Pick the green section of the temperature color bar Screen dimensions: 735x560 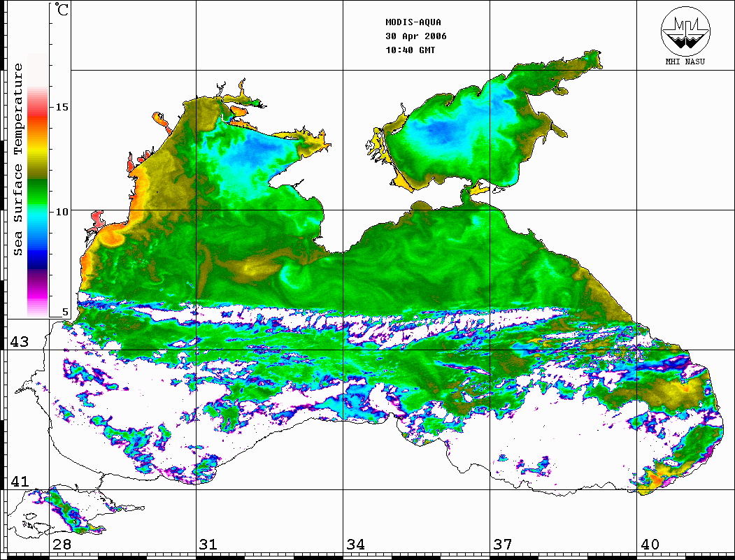click(38, 192)
